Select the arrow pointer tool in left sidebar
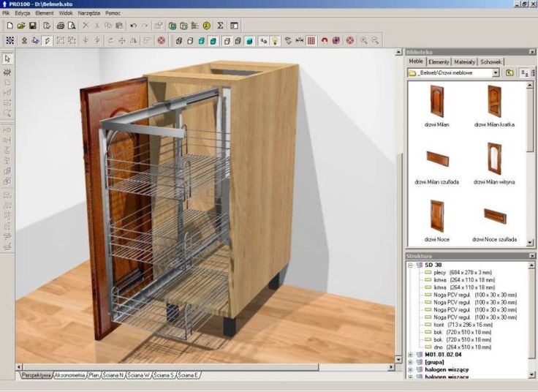This screenshot has width=538, height=392. pyautogui.click(x=7, y=59)
